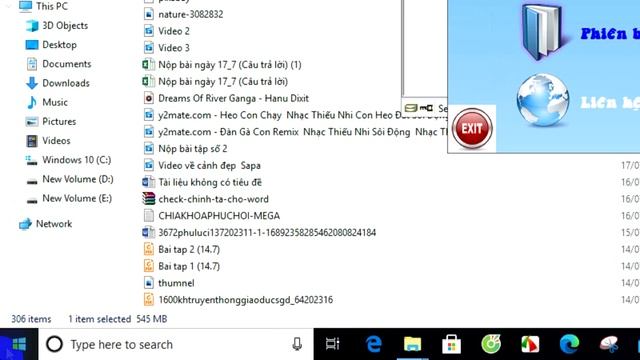Screen dimensions: 640x360
Task: Click the blank file icon of CHIAKHOAPHUCHOI-MEGA
Action: point(149,216)
